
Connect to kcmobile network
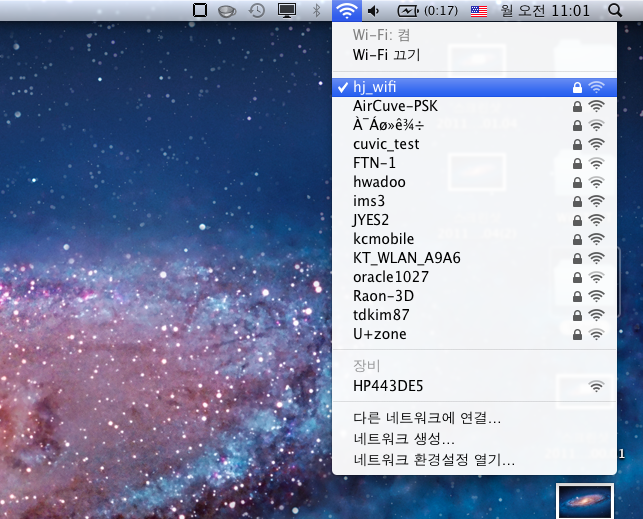click(x=474, y=239)
